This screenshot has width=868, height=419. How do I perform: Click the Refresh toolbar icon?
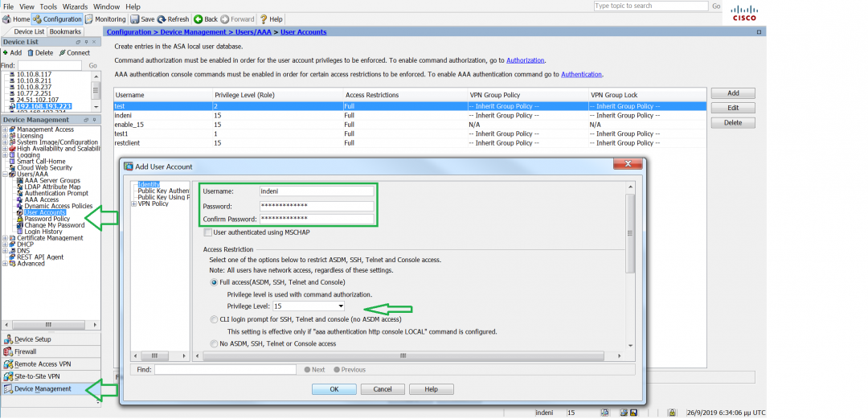point(162,18)
